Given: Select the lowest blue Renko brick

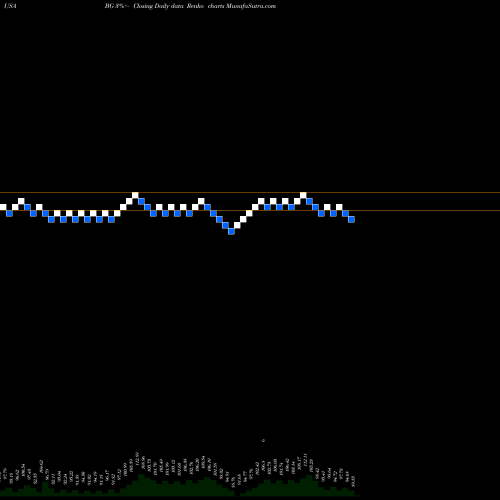Looking at the screenshot, I should (x=231, y=231).
